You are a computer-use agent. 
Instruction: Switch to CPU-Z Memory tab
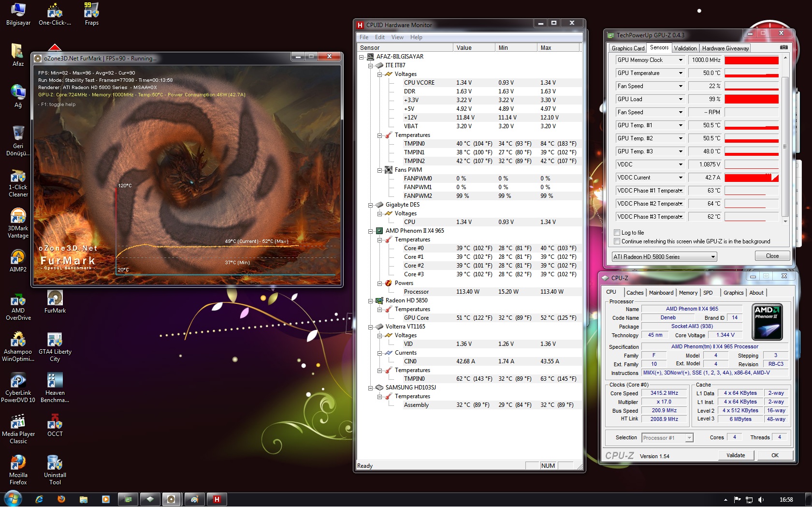pos(688,293)
